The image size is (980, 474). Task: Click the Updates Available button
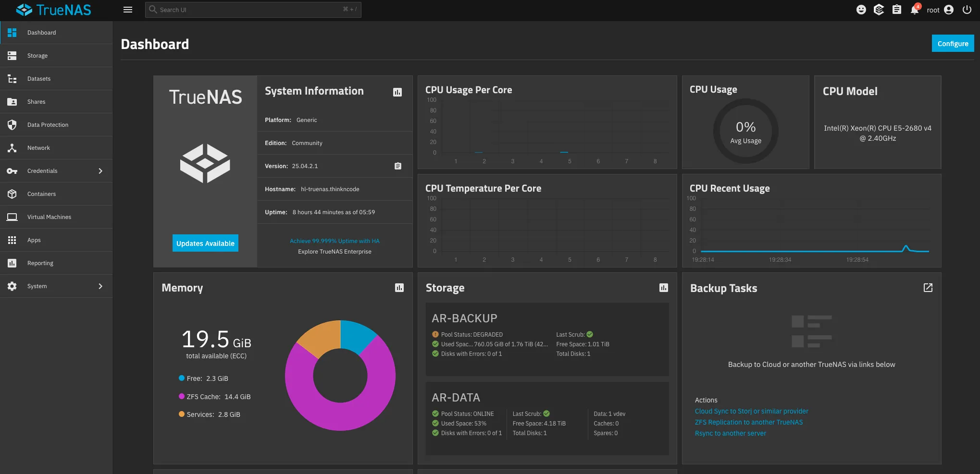tap(205, 243)
